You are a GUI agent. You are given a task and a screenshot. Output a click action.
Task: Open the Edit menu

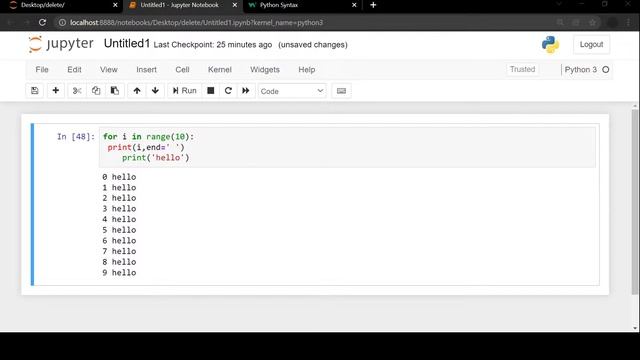tap(74, 69)
